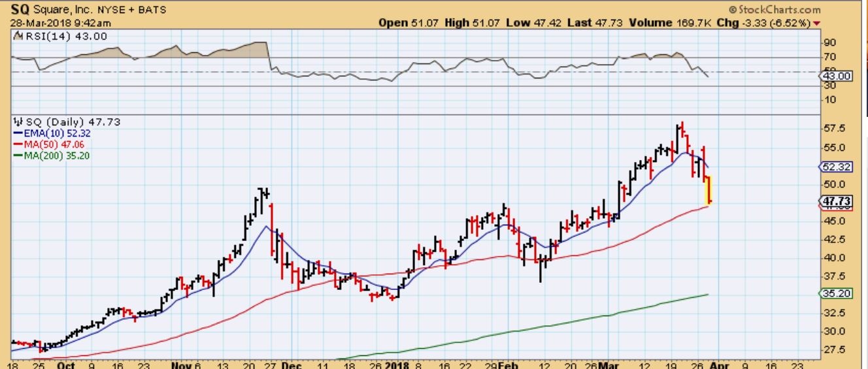The image size is (868, 369).
Task: Click the Nov month label on date axis
Action: point(181,364)
